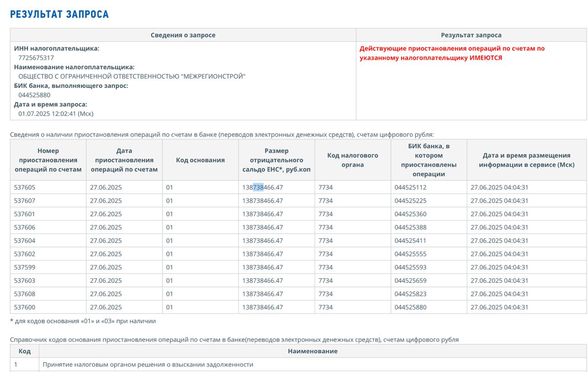This screenshot has height=372, width=588.
Task: Click the request date and time 01.07.2025 12:02:41
Action: (56, 113)
